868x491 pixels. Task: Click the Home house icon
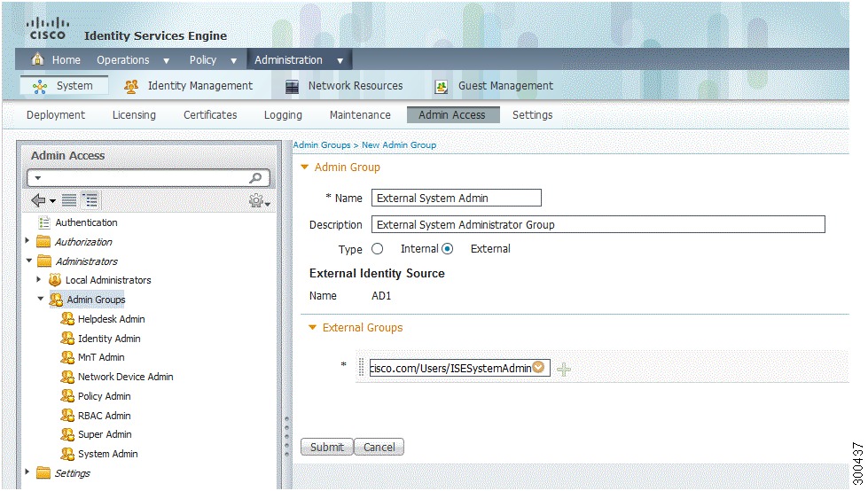click(x=37, y=59)
